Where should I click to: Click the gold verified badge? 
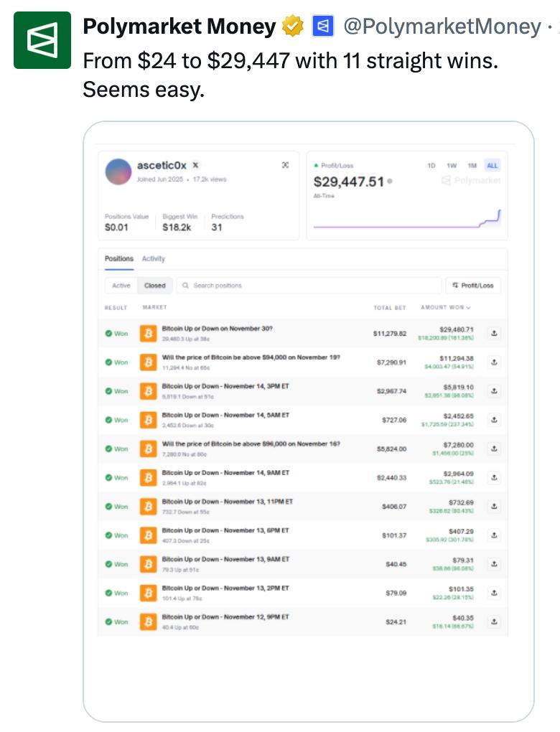tap(292, 27)
